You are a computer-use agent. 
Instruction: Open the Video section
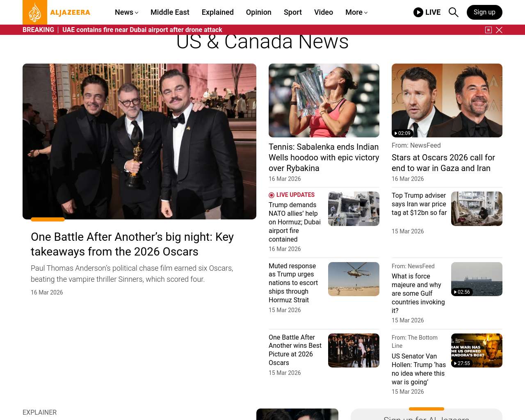click(x=324, y=12)
